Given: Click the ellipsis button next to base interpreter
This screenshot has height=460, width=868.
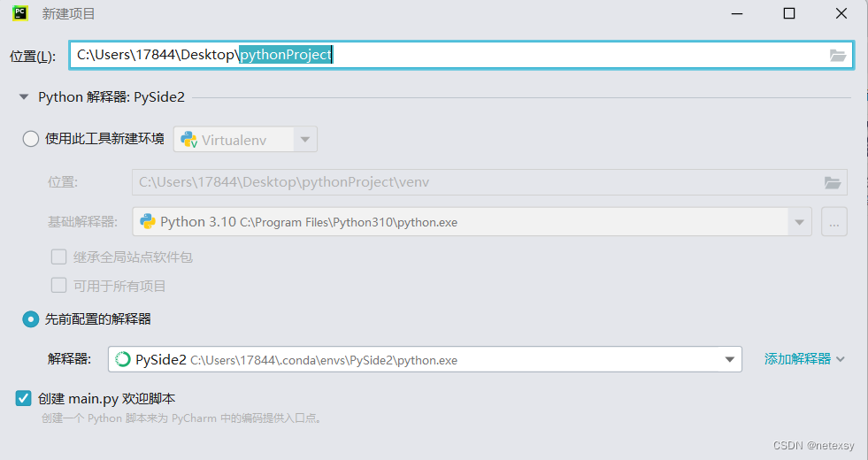Looking at the screenshot, I should pyautogui.click(x=834, y=222).
